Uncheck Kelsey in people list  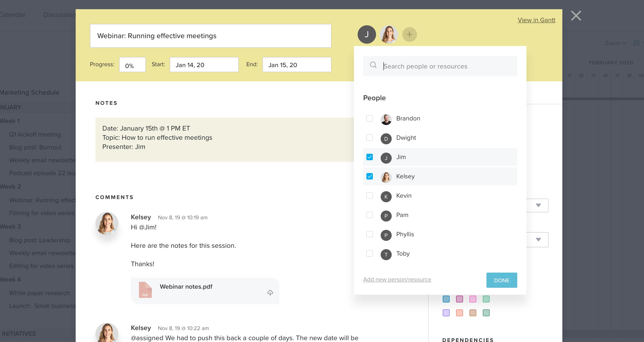point(369,176)
